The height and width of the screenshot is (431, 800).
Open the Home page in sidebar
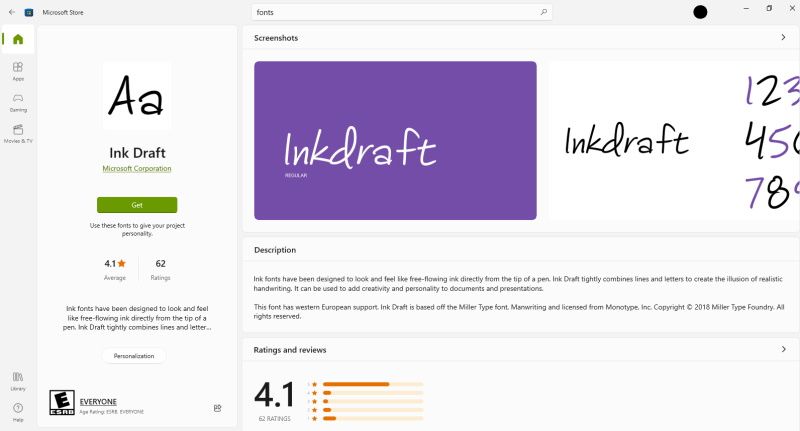pos(18,39)
